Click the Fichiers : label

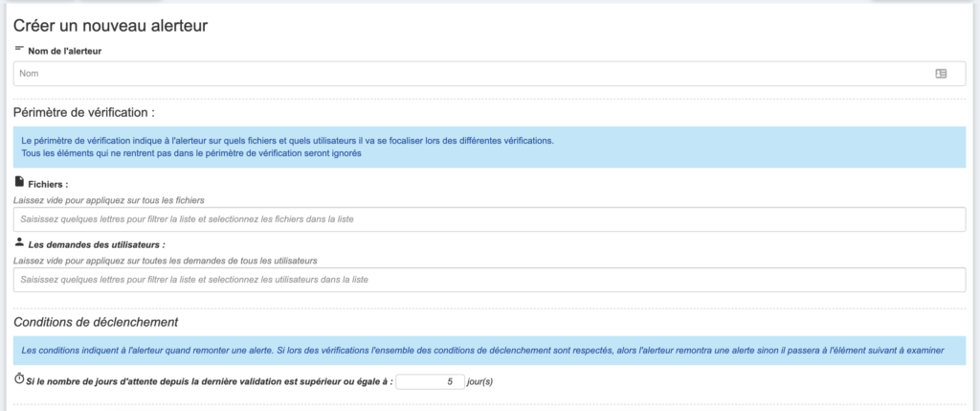pyautogui.click(x=48, y=185)
